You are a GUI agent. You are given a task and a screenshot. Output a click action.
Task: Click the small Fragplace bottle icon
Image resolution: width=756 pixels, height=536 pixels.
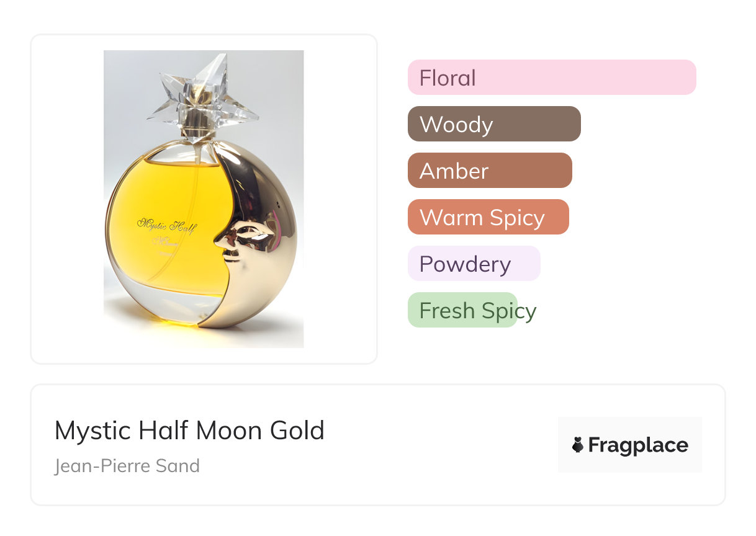578,445
